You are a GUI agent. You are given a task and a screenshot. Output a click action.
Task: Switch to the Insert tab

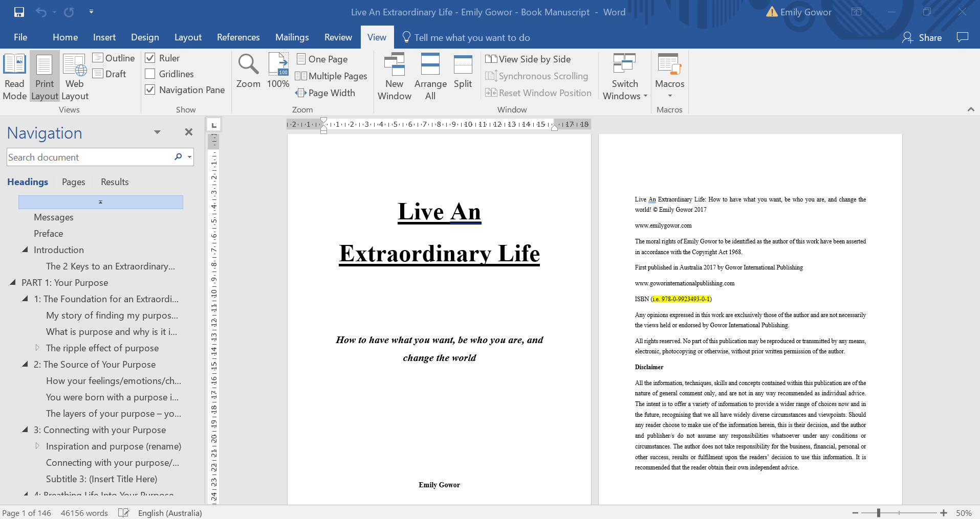click(104, 37)
